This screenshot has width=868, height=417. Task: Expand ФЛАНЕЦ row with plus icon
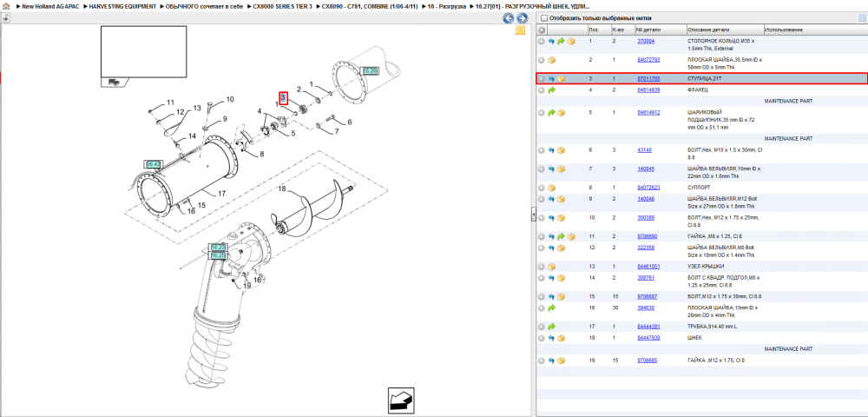(x=542, y=89)
